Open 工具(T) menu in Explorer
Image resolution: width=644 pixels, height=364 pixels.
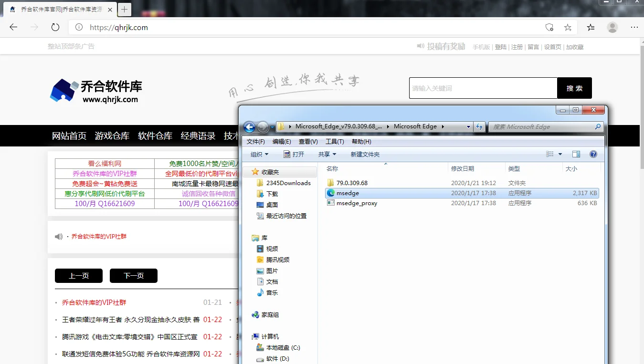point(335,141)
